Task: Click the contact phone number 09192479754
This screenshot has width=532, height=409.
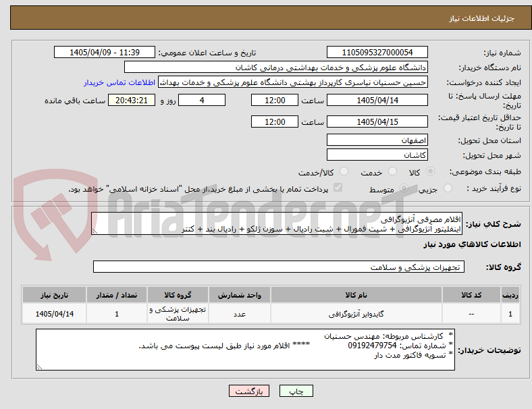Action: [x=372, y=346]
